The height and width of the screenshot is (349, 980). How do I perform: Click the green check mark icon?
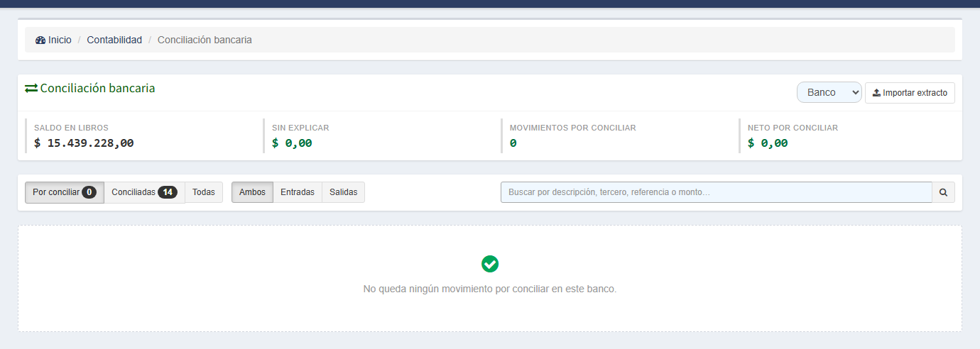click(490, 264)
